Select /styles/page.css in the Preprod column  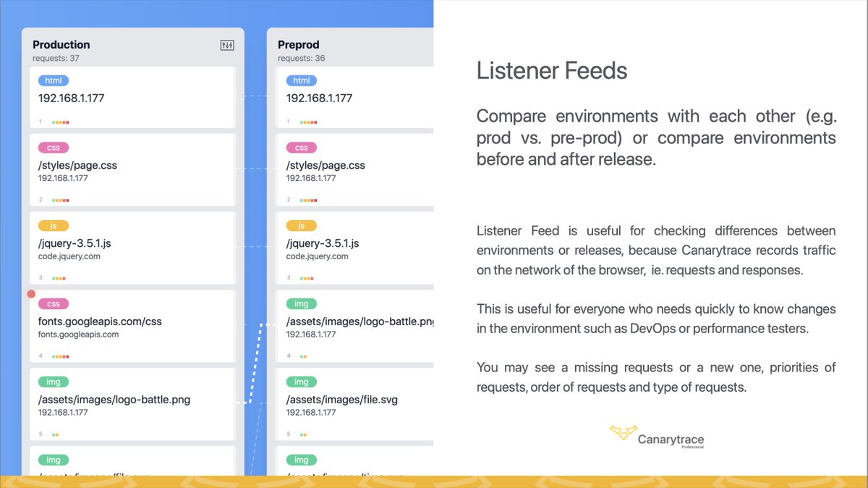[325, 165]
